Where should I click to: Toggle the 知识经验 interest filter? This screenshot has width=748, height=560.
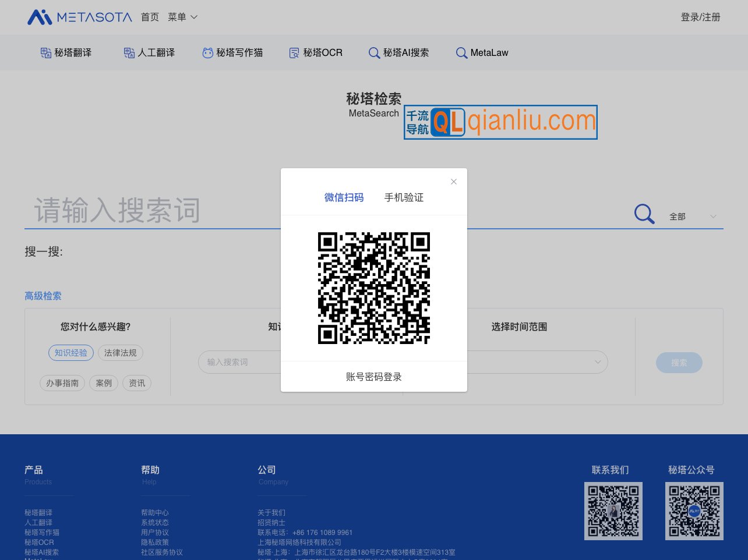tap(70, 353)
